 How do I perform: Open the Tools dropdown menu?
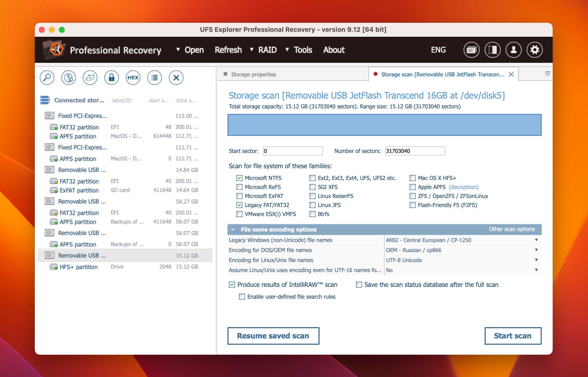click(x=299, y=50)
